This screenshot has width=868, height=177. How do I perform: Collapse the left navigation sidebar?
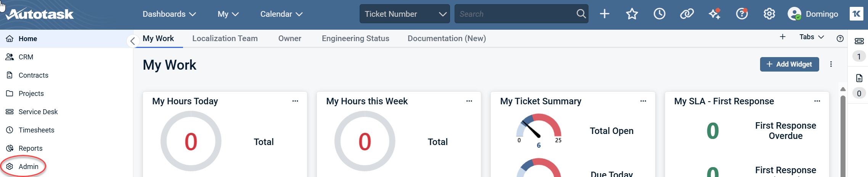[132, 41]
